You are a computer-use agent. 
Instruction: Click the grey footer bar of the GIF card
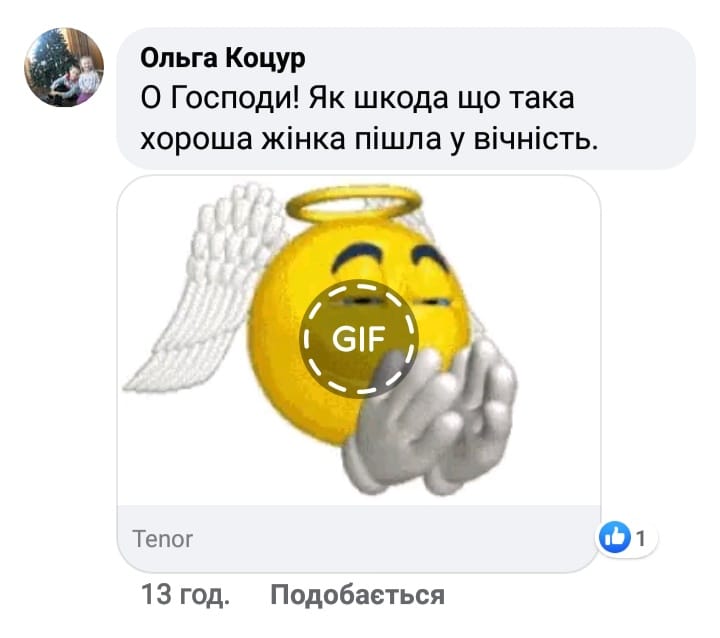pyautogui.click(x=359, y=539)
